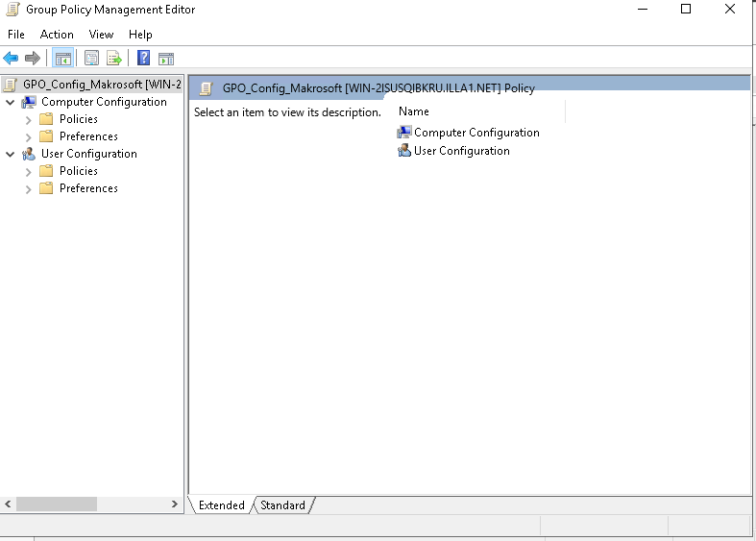
Task: Maximize the Group Policy Management Editor window
Action: 686,10
